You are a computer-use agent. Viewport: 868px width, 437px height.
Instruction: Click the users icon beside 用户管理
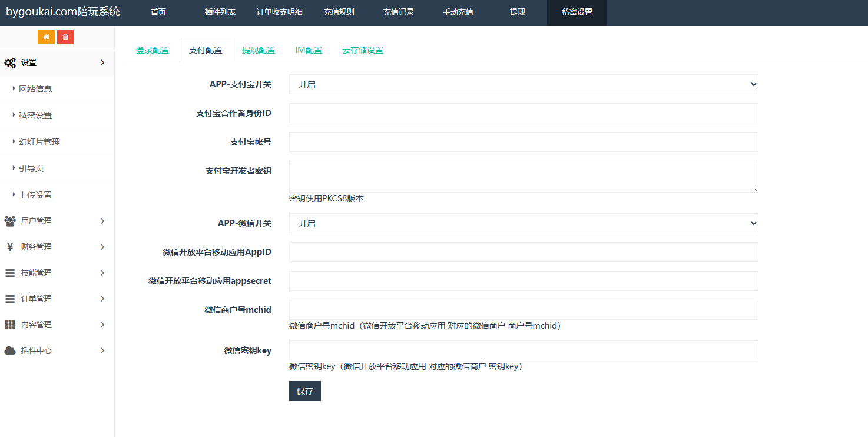pos(10,221)
